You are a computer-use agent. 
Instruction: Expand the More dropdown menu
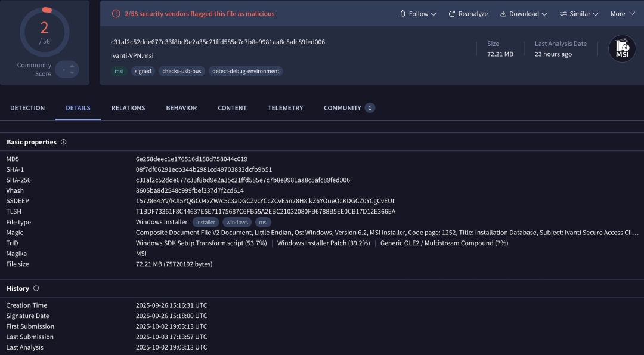[622, 14]
